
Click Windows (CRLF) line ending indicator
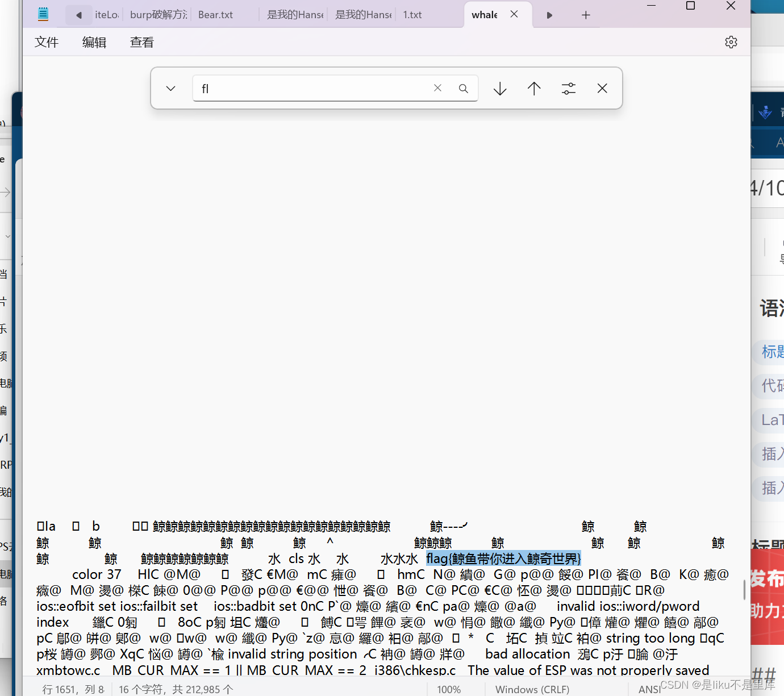532,689
